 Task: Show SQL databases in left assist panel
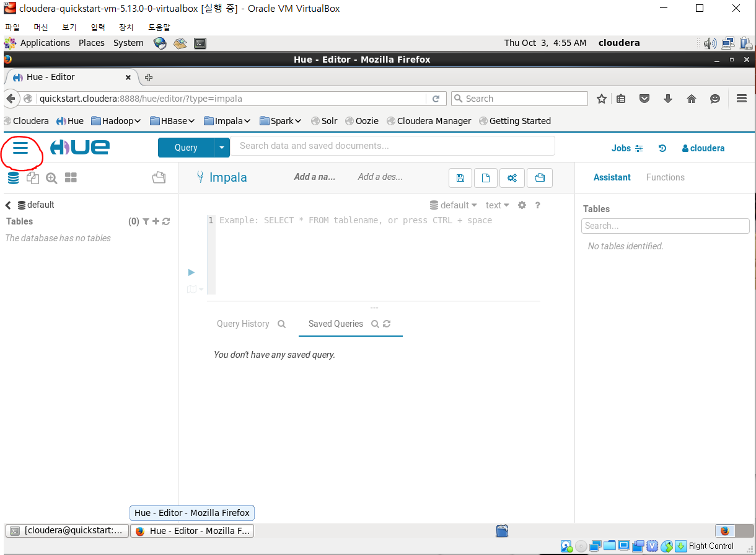click(13, 178)
